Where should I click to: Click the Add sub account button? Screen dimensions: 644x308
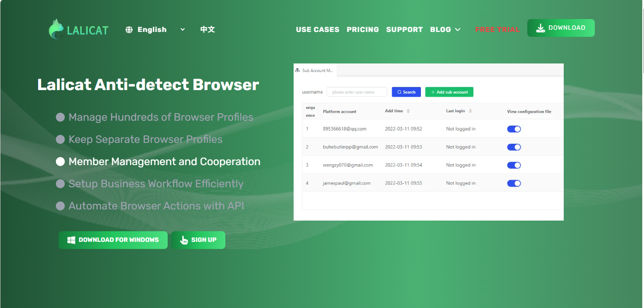(449, 92)
